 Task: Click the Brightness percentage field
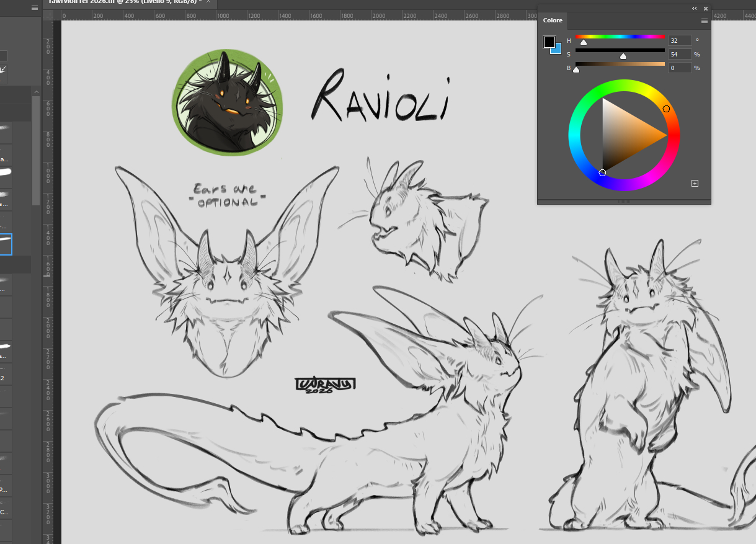click(x=679, y=68)
